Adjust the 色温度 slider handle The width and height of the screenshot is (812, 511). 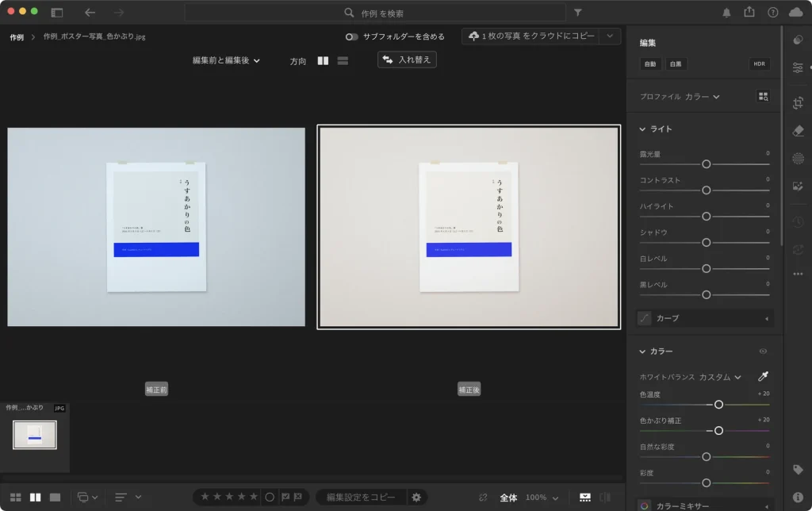[x=718, y=404]
